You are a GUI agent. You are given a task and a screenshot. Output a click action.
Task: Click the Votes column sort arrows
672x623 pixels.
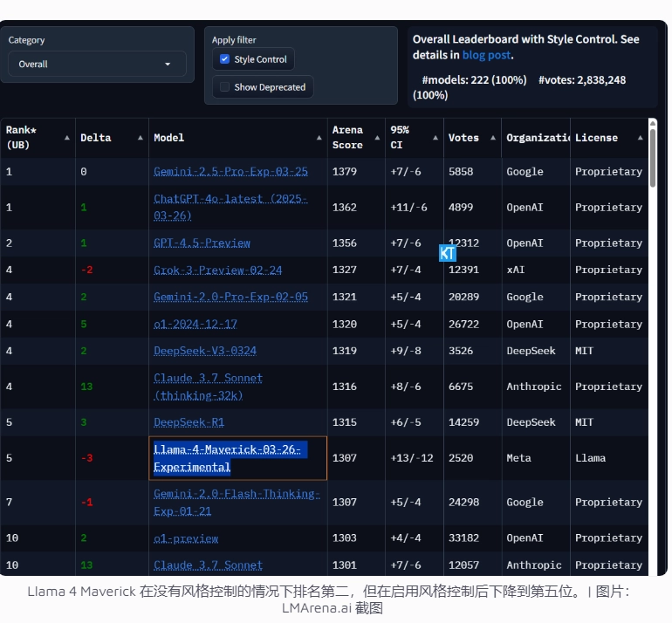(492, 138)
